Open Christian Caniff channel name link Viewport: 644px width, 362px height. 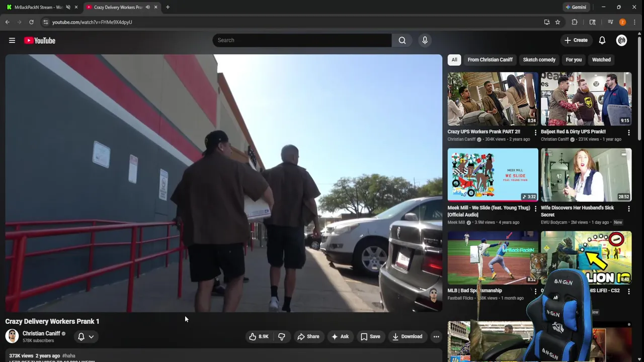click(x=41, y=333)
